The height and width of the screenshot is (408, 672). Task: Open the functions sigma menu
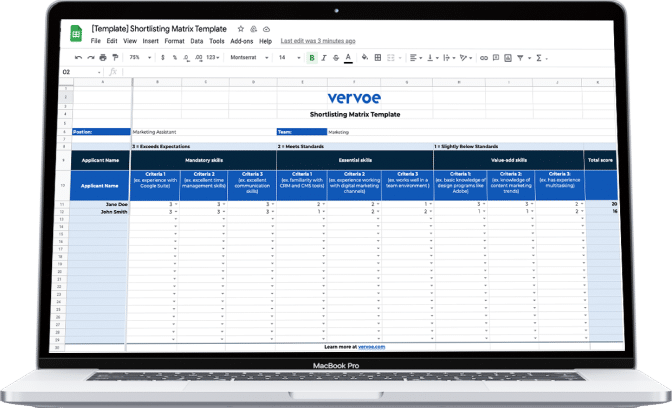click(x=539, y=58)
